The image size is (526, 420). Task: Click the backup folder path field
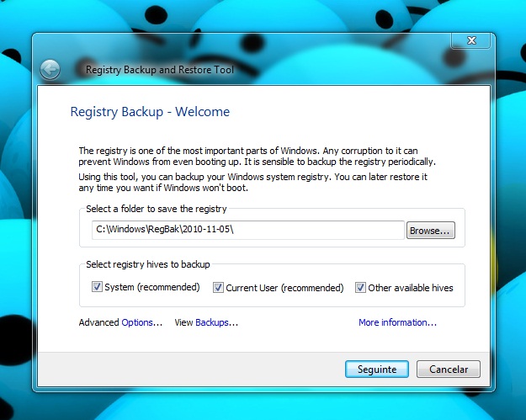(248, 230)
